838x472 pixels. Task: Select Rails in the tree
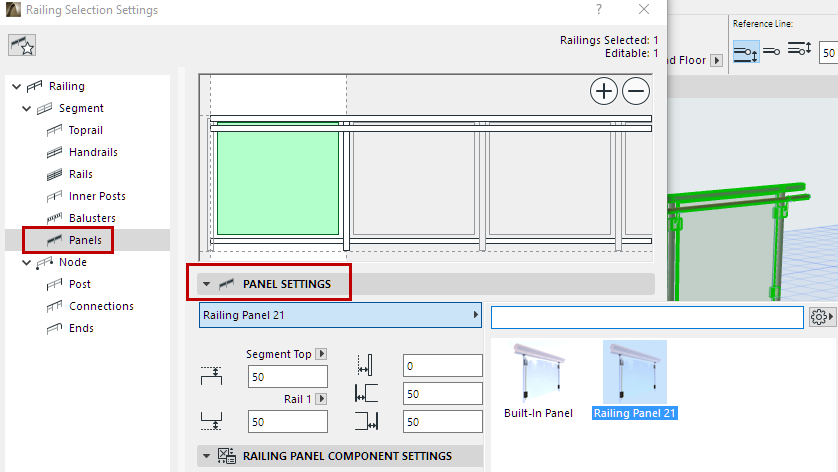[81, 174]
